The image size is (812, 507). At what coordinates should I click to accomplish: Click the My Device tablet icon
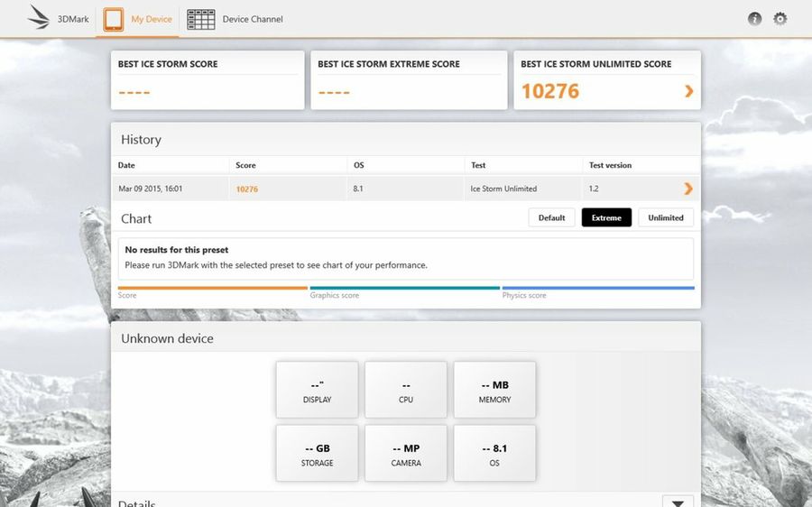(114, 19)
